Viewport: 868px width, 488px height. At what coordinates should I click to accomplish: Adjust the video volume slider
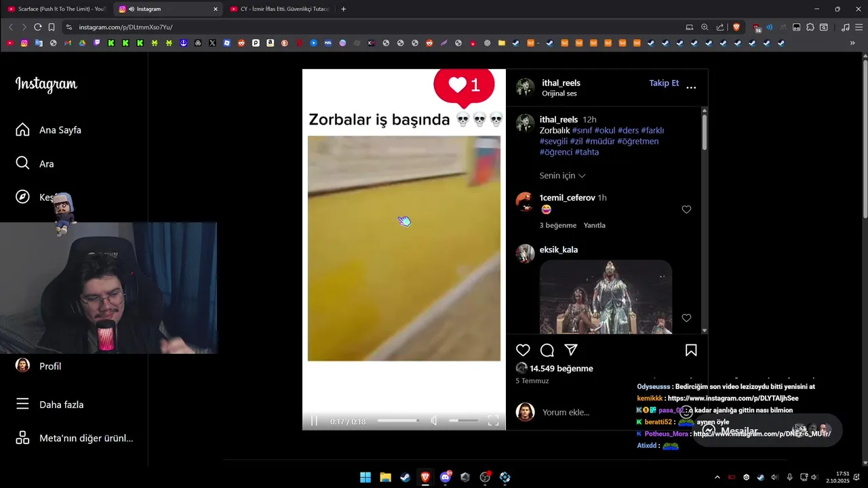[x=464, y=421]
